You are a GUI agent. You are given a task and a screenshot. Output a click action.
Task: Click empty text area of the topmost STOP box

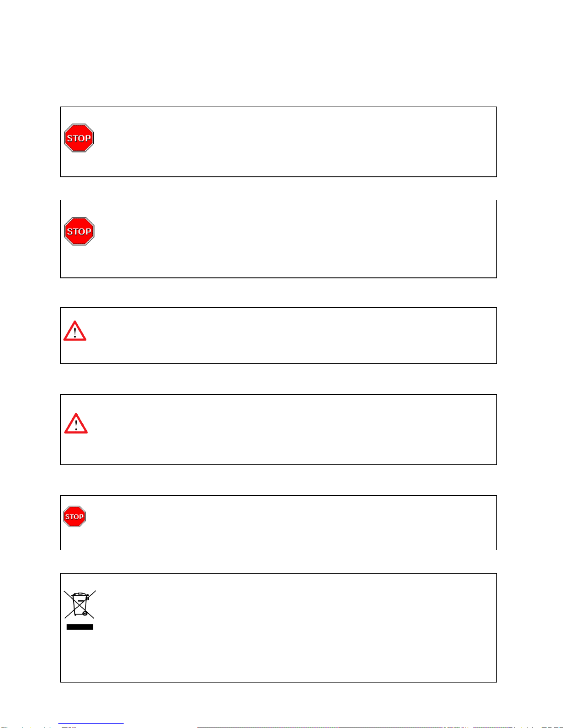[x=294, y=142]
